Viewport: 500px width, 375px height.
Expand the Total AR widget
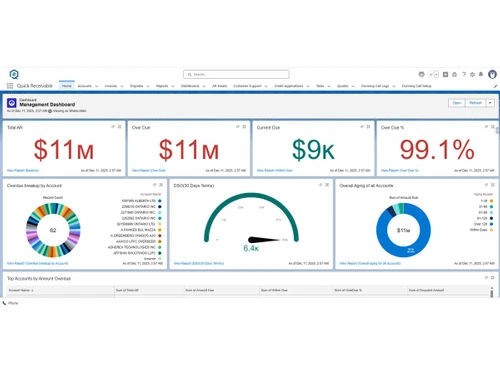click(x=119, y=127)
